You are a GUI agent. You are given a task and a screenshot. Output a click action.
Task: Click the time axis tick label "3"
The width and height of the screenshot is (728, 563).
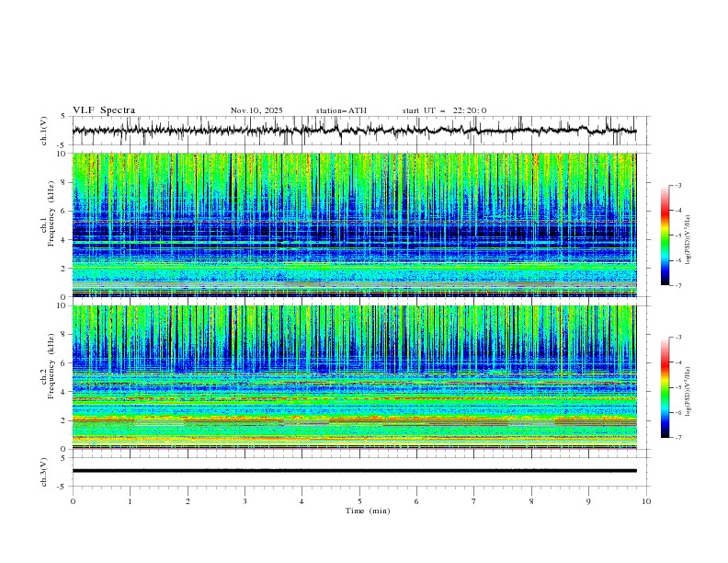point(245,501)
